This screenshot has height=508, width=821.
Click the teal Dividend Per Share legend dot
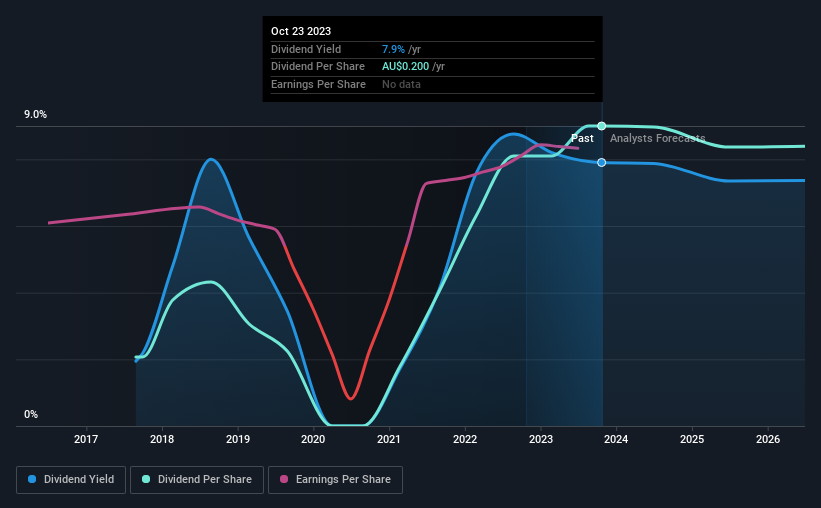tap(146, 479)
